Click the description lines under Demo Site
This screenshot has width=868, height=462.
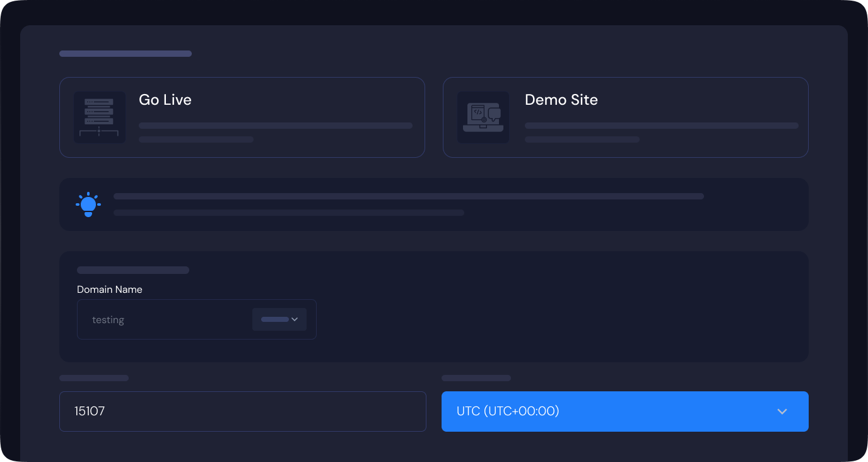point(661,132)
